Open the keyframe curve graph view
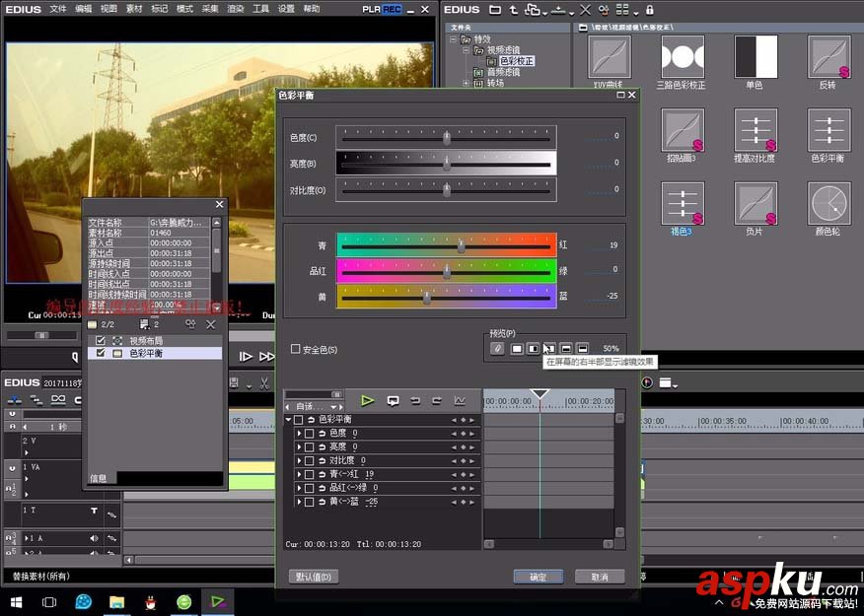 [x=460, y=401]
